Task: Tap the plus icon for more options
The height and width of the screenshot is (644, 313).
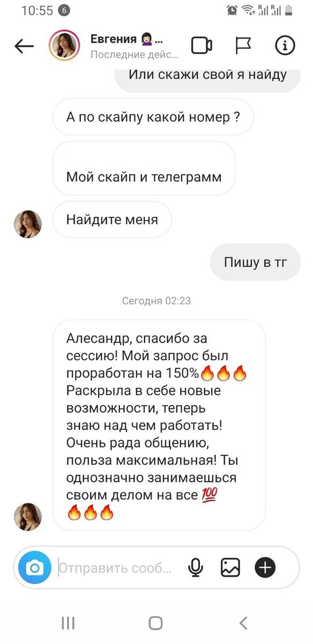Action: (265, 567)
